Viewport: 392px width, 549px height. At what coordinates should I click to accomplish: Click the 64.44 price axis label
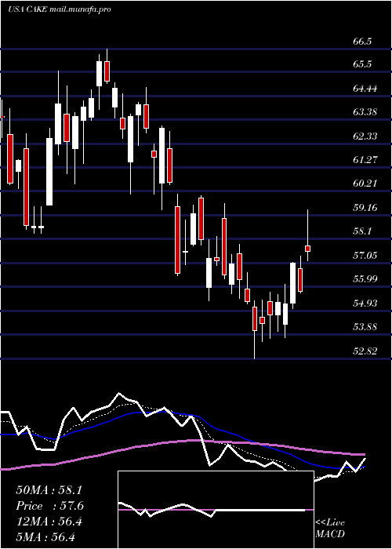tap(365, 89)
